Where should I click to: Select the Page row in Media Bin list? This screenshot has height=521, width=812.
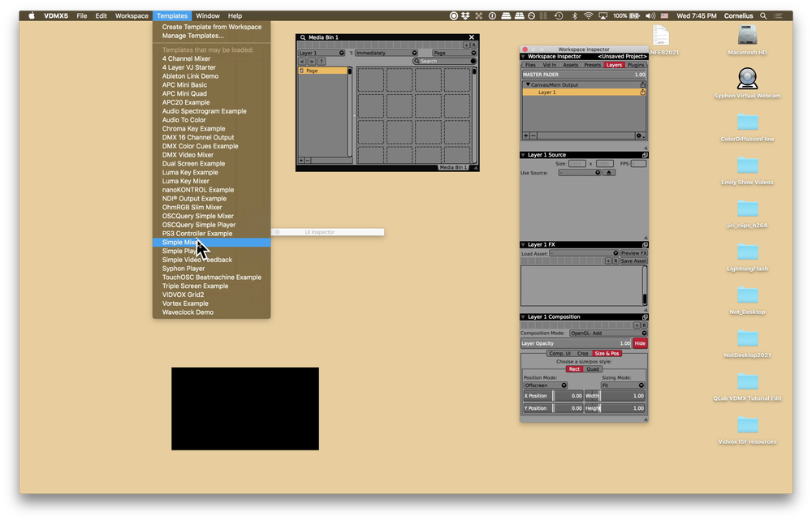tap(323, 71)
